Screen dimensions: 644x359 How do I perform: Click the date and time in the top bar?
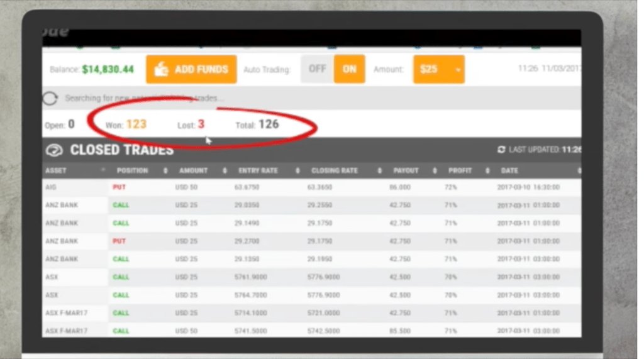(x=550, y=69)
